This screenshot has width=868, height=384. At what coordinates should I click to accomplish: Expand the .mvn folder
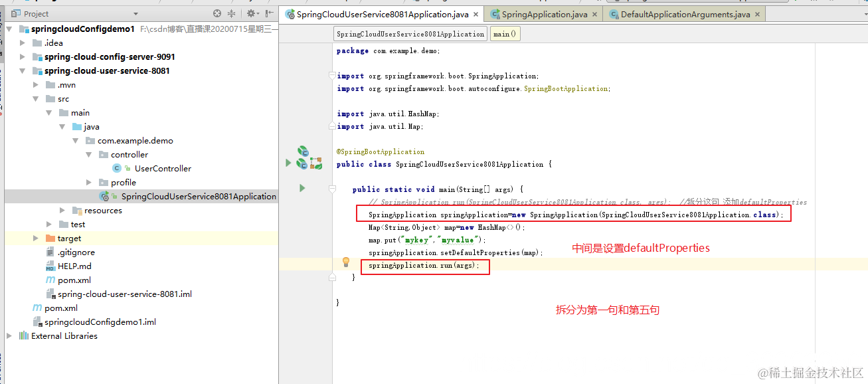coord(36,84)
